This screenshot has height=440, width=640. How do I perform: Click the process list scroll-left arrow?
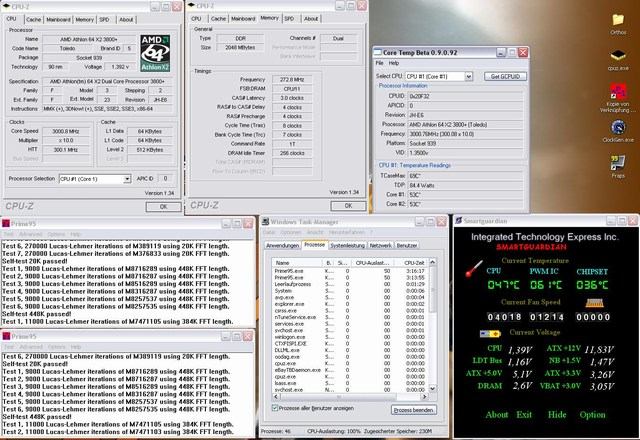(276, 396)
